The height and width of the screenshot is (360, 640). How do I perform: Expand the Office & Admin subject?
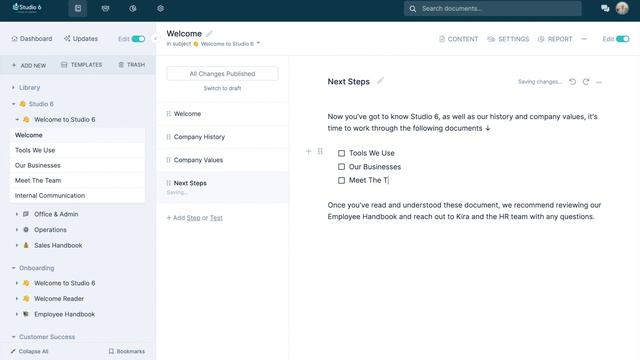click(x=17, y=214)
